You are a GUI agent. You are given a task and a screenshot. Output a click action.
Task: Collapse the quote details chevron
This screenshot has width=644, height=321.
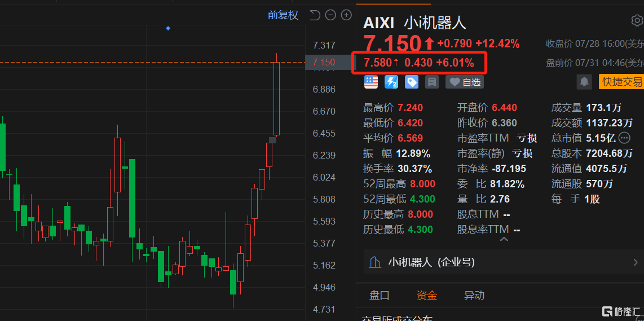click(x=504, y=239)
